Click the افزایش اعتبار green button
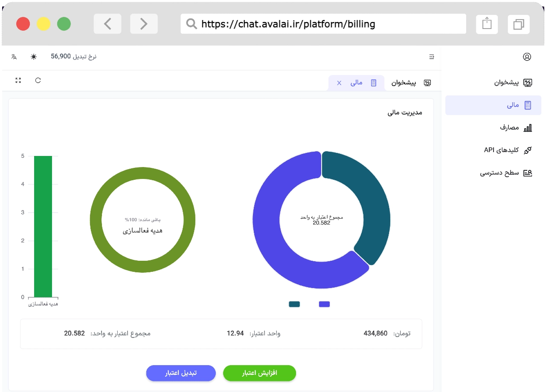546x392 pixels. (259, 373)
